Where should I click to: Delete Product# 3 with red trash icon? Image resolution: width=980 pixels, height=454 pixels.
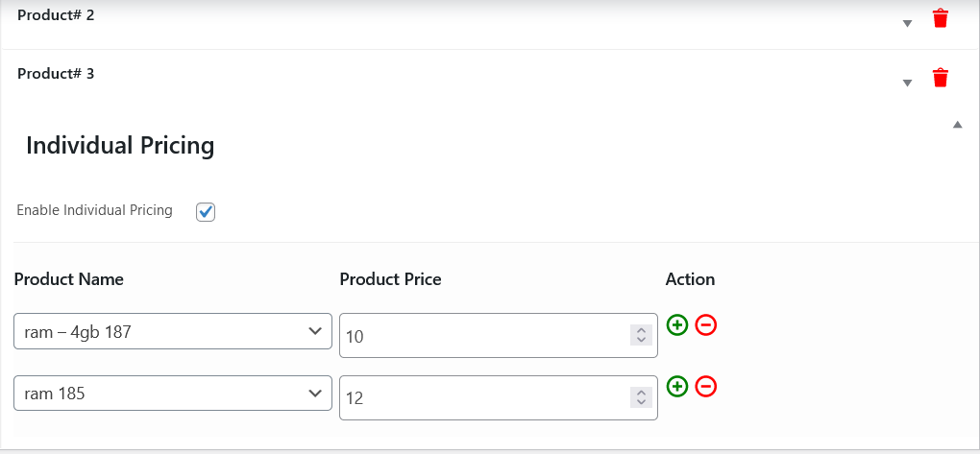(941, 78)
